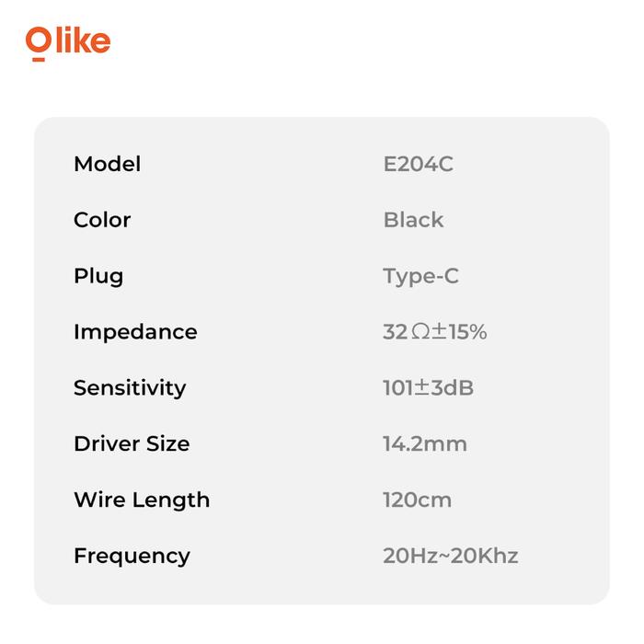Viewport: 644px width, 644px height.
Task: Click the Color label
Action: pyautogui.click(x=102, y=220)
